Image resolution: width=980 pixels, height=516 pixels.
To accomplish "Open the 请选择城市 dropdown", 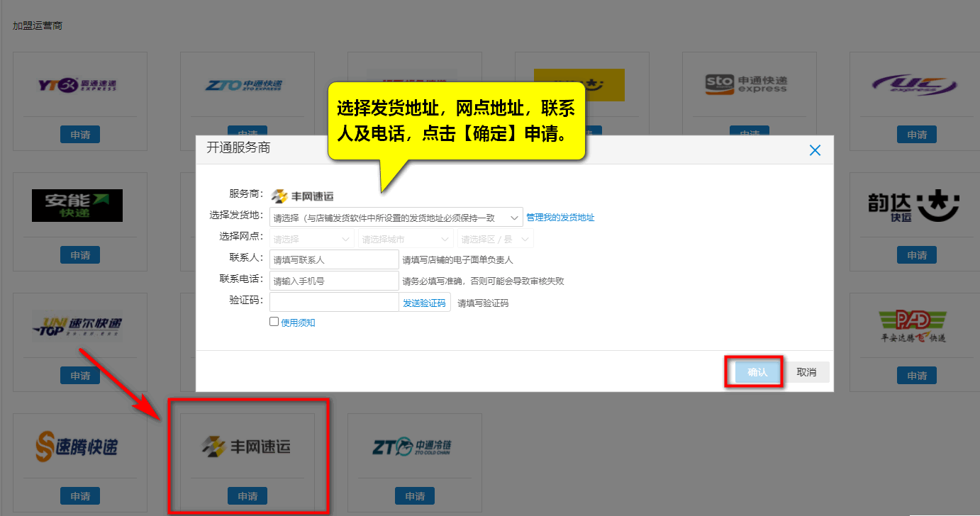I will click(x=406, y=239).
